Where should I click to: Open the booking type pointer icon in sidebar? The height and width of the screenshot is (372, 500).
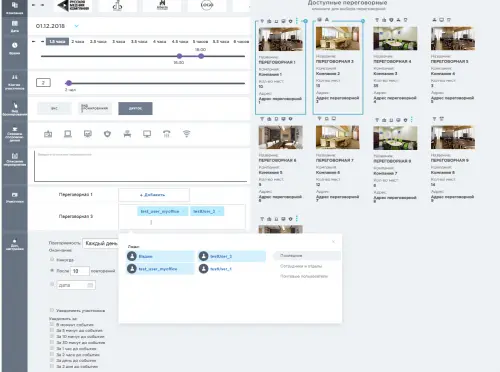tap(14, 105)
